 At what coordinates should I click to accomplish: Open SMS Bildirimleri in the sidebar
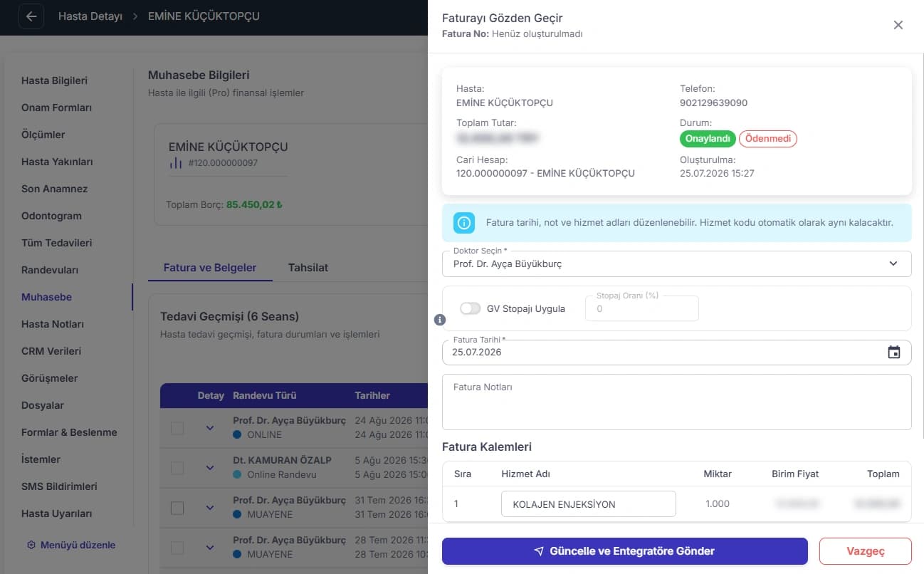click(59, 486)
